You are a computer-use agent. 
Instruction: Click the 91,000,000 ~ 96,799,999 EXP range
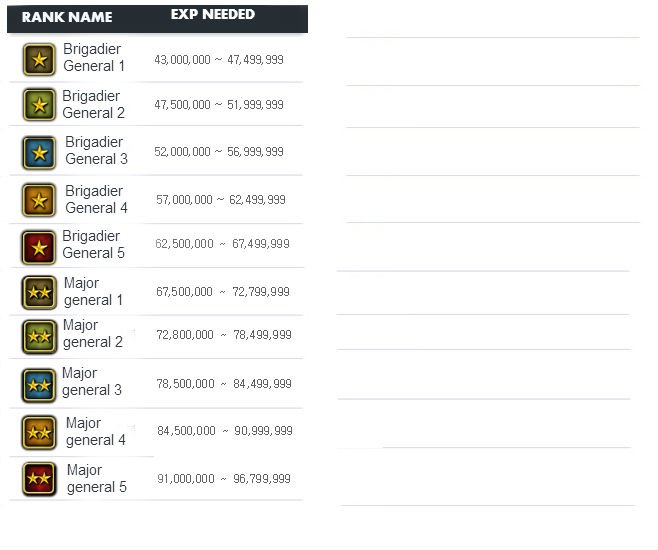point(223,479)
